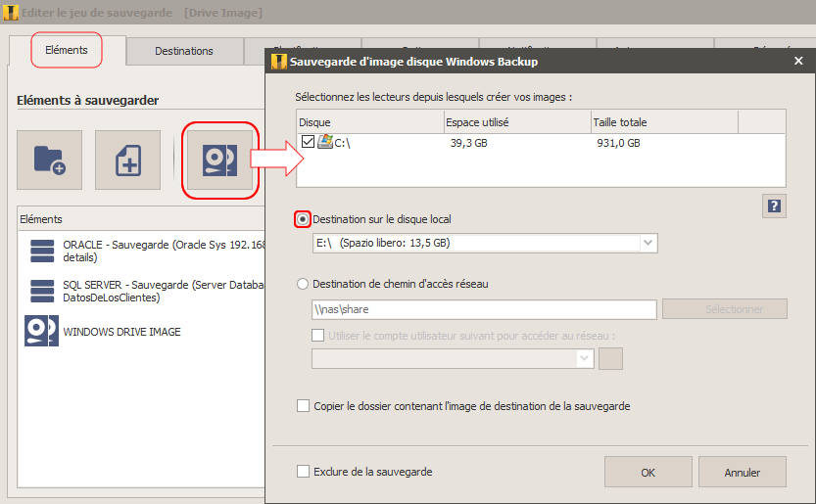Click the small button beside account dropdown
The width and height of the screenshot is (816, 504).
pos(610,358)
